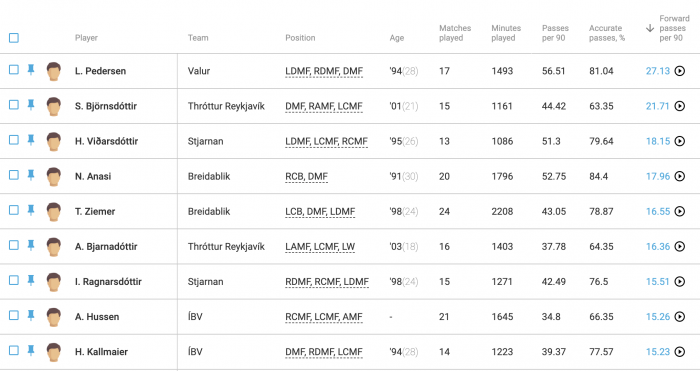Viewport: 700px width, 371px height.
Task: Sort by Forward passes per 90 arrow
Action: (x=650, y=29)
